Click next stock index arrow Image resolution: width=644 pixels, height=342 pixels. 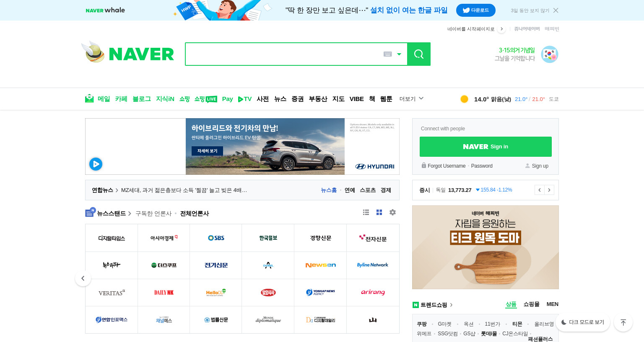click(549, 190)
